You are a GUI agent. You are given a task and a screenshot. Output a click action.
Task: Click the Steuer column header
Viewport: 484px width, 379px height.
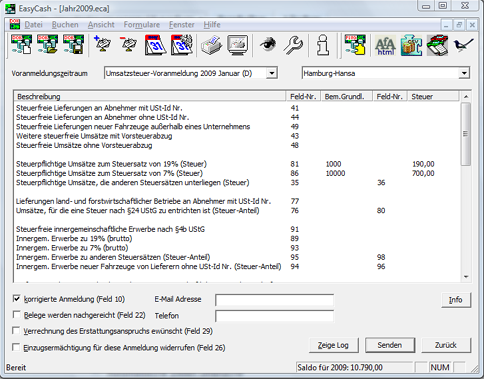coord(433,97)
